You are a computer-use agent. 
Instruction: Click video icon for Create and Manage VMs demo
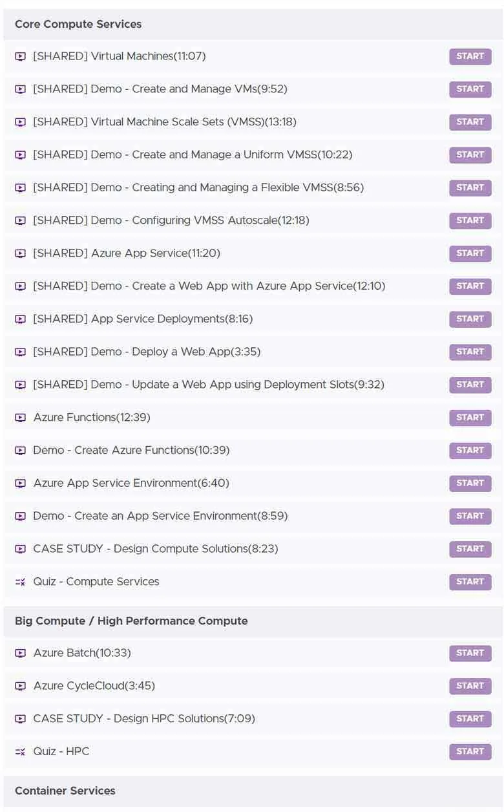click(20, 89)
